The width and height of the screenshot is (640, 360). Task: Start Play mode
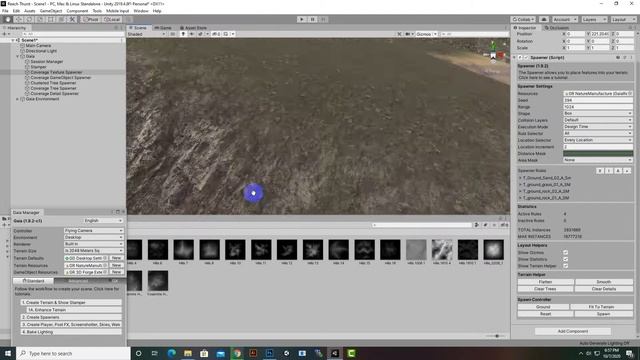[302, 19]
